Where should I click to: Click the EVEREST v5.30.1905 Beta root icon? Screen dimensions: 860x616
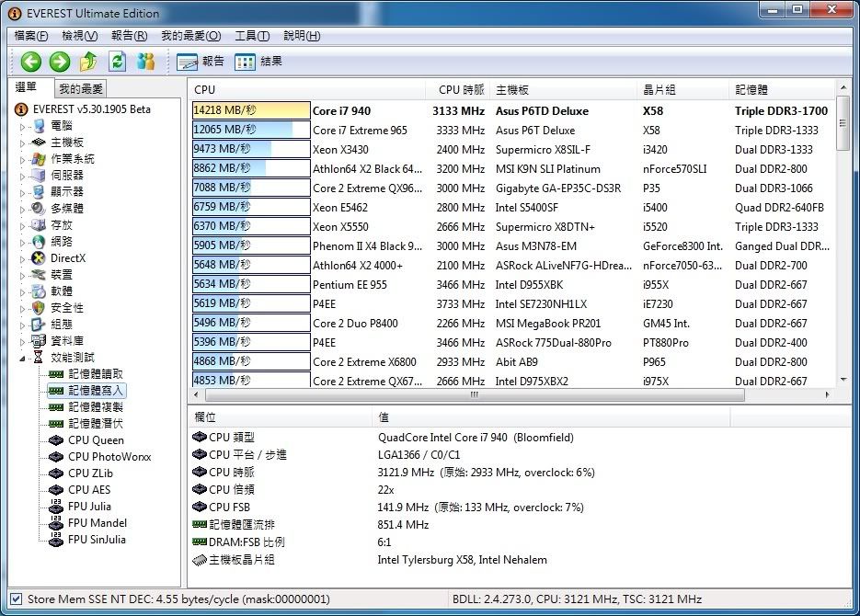[21, 109]
